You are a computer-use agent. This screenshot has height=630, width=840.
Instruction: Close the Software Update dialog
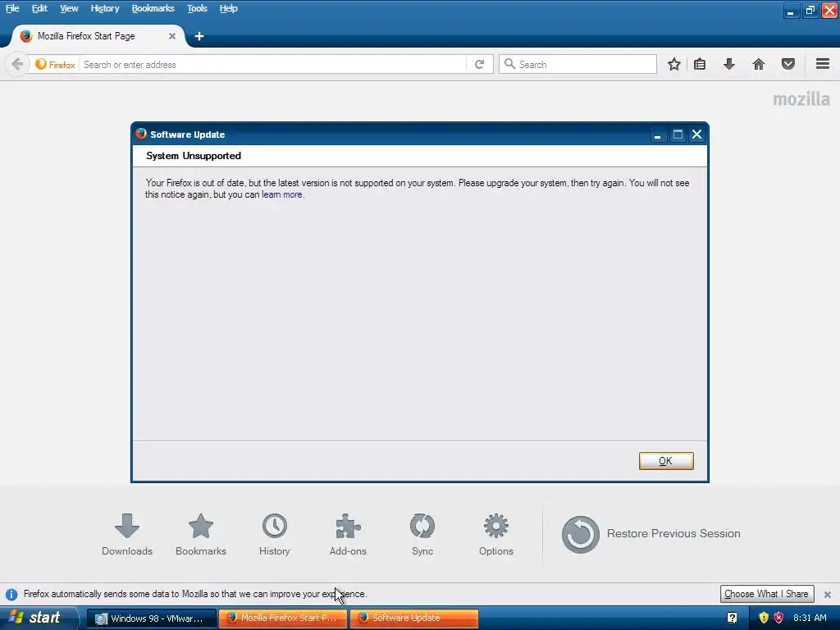pos(696,135)
